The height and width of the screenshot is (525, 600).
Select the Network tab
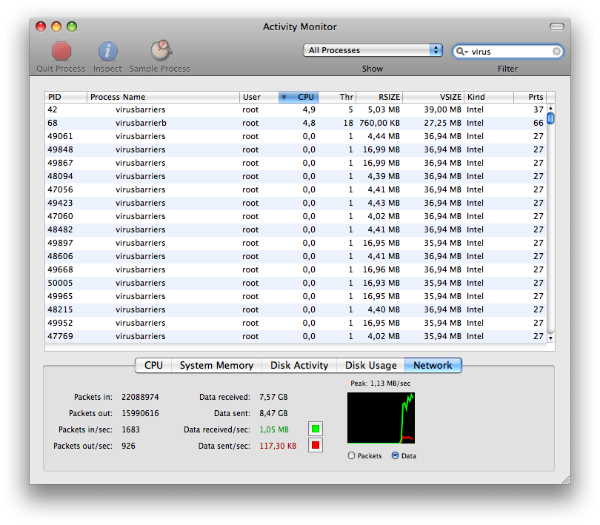pyautogui.click(x=433, y=365)
